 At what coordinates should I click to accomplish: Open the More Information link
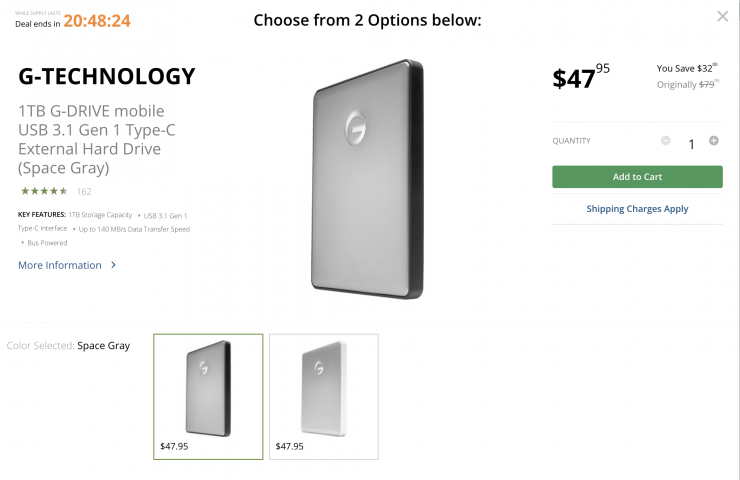60,265
